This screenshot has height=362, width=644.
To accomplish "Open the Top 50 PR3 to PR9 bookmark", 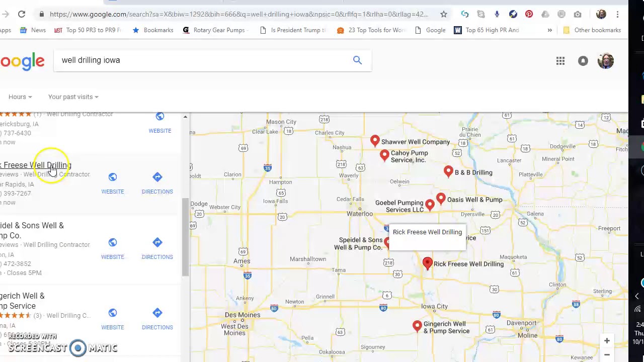I will 88,30.
